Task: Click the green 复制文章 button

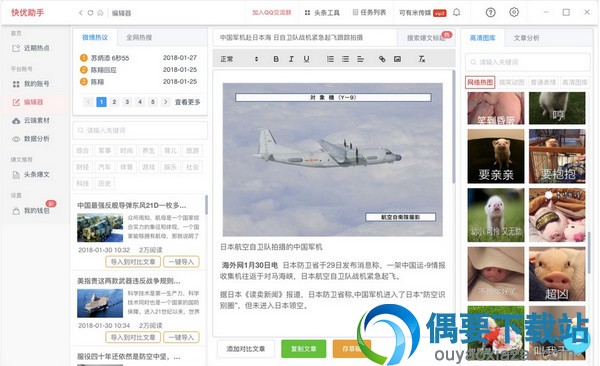Action: [304, 349]
